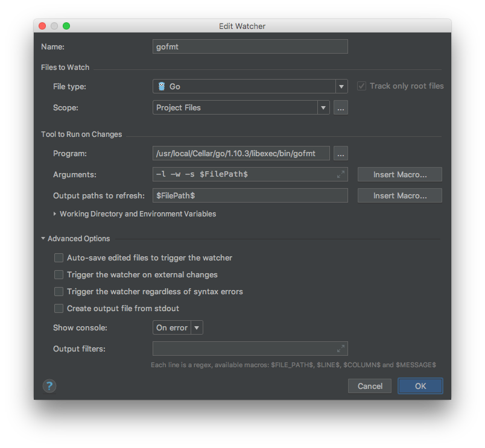
Task: Click the Name field containing gofmt
Action: 250,46
